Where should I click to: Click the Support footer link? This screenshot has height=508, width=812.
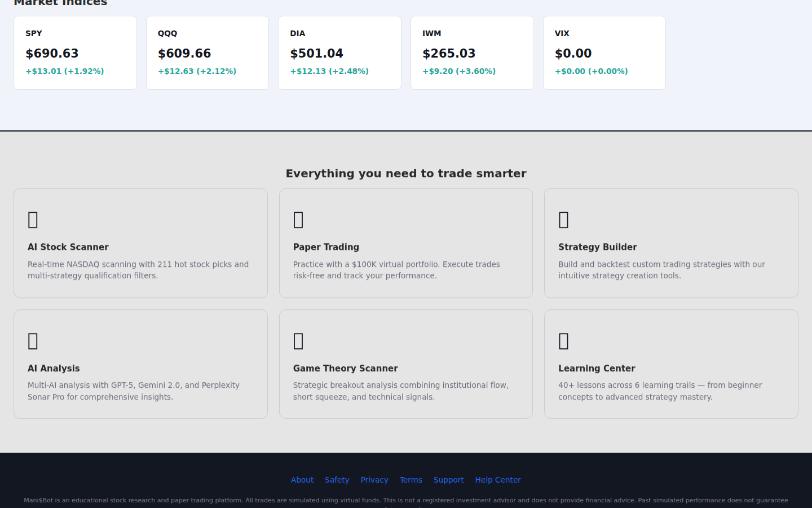[x=448, y=480]
